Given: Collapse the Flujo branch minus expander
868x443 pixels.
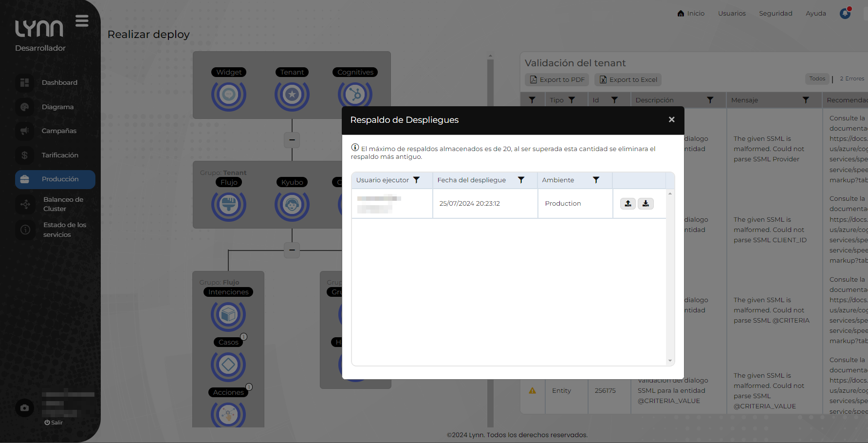Looking at the screenshot, I should (292, 250).
